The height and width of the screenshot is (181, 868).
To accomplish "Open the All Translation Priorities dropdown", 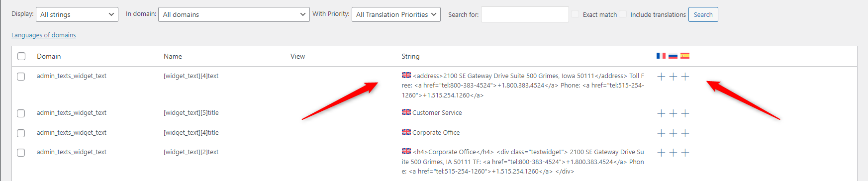I will point(396,14).
